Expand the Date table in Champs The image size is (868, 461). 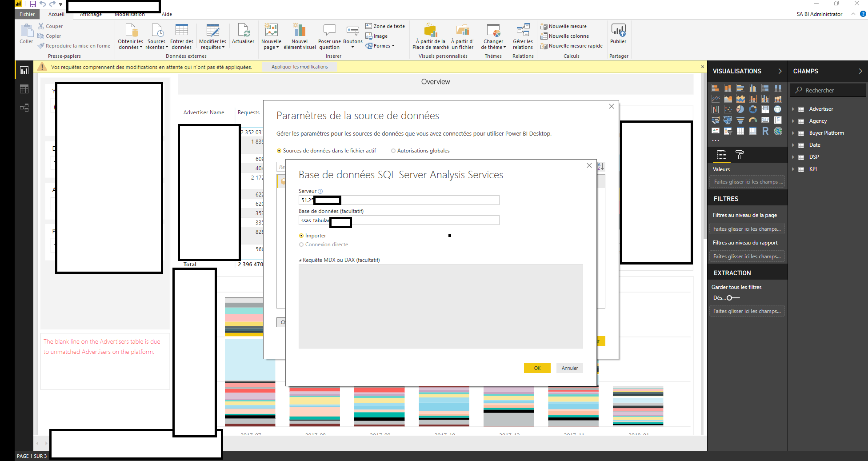tap(793, 145)
